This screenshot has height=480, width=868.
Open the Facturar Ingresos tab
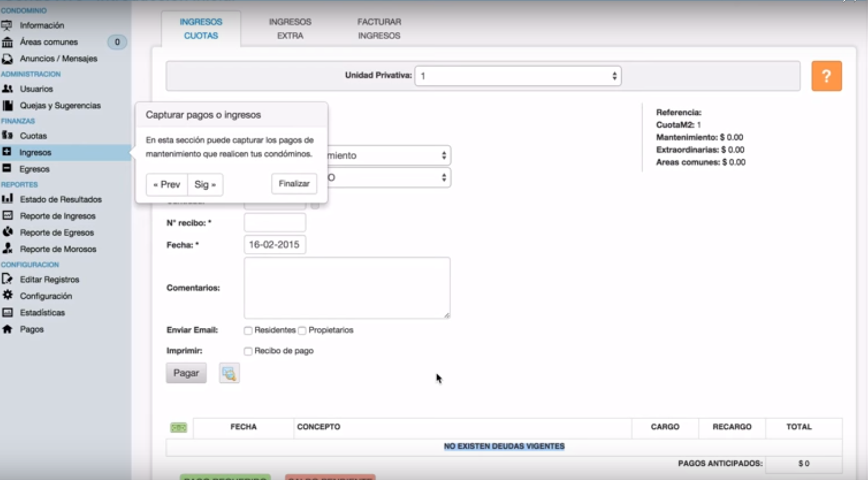(x=379, y=29)
